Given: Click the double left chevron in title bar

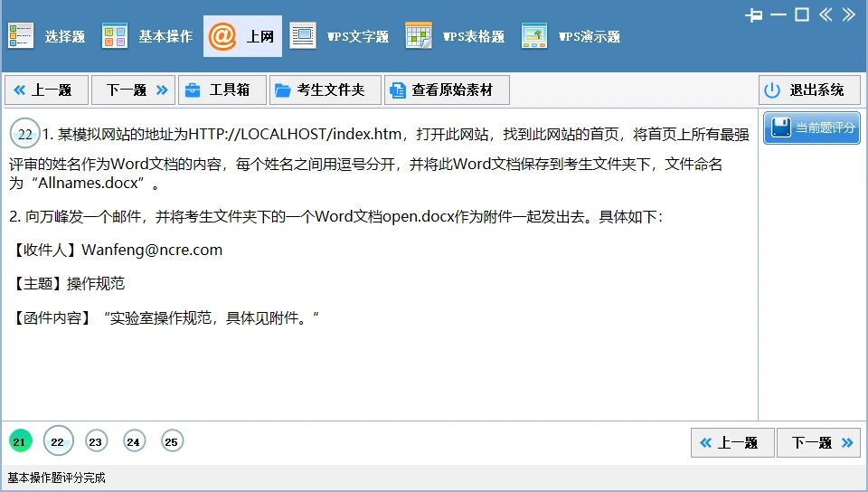Looking at the screenshot, I should pos(826,14).
